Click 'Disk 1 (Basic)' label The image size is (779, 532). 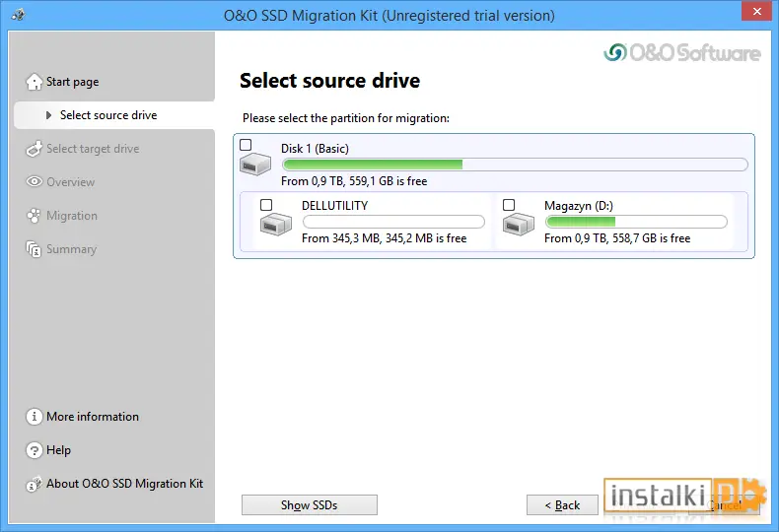point(315,149)
